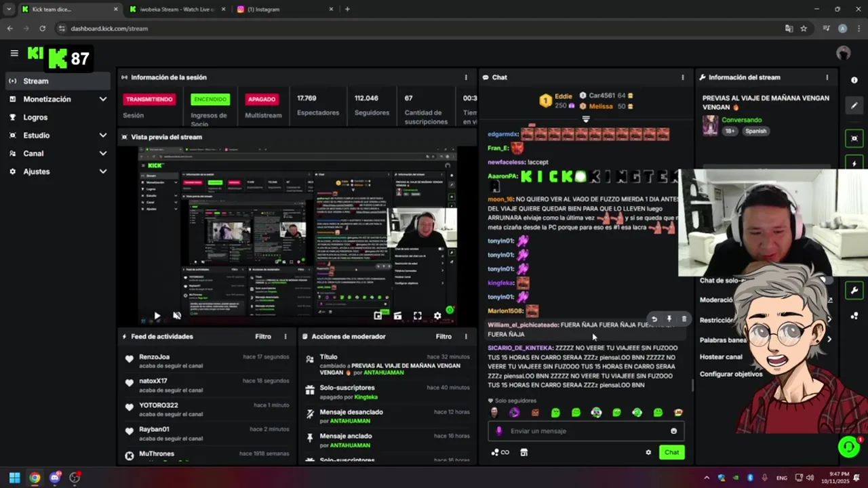Click the Spanish language tag

(x=755, y=131)
